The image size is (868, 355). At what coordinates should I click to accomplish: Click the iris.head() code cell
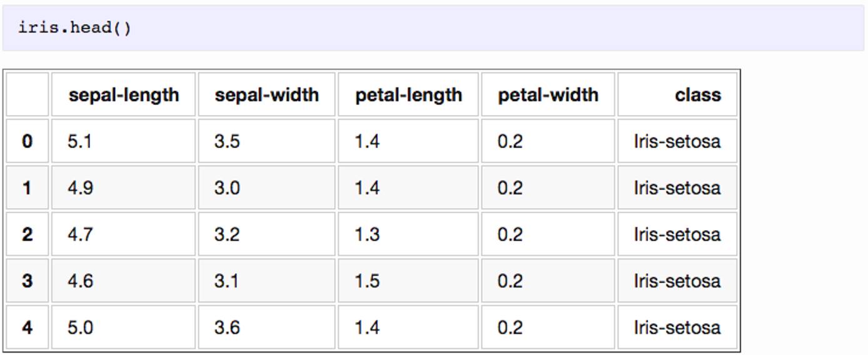75,28
